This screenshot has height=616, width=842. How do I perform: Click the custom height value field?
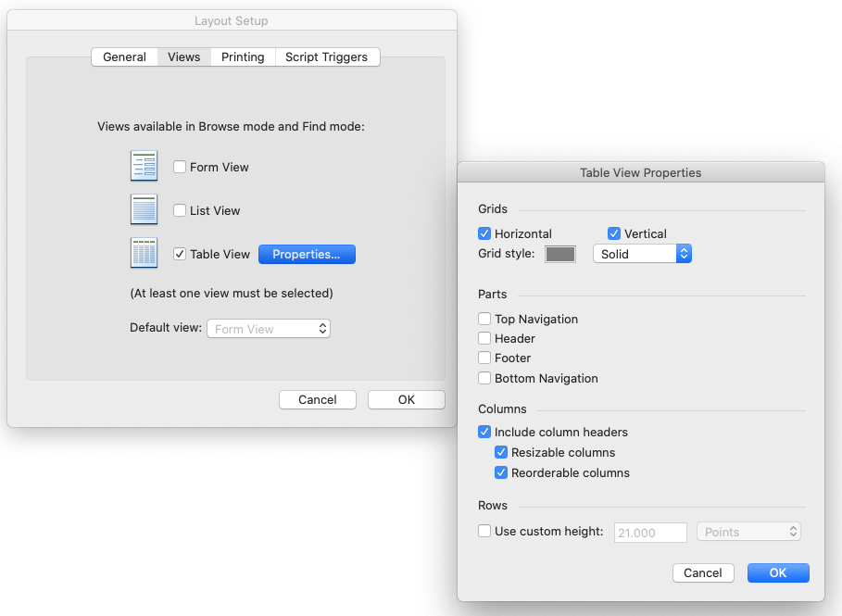tap(650, 533)
